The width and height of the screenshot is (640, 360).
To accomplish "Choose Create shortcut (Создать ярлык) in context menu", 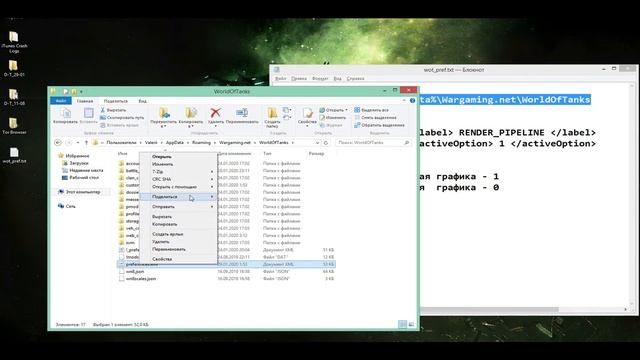I will point(178,234).
